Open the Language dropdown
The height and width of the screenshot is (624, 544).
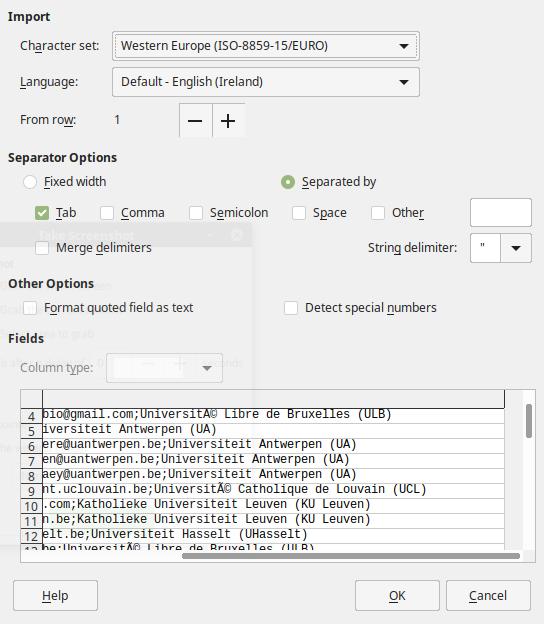point(265,82)
